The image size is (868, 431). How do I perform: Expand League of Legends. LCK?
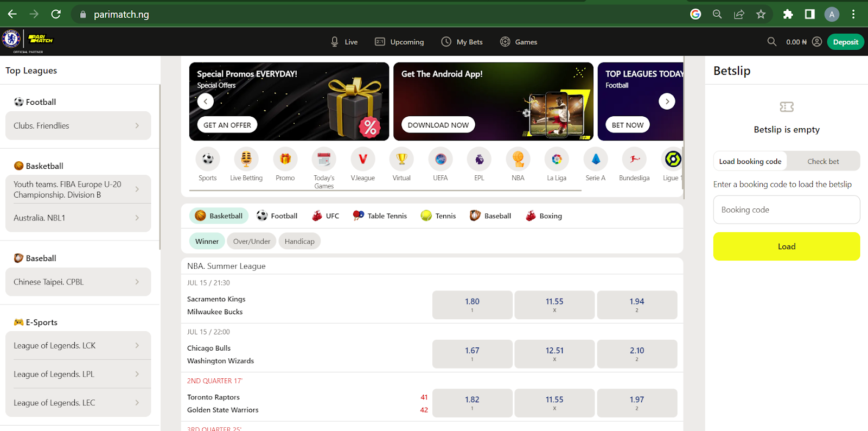(78, 345)
